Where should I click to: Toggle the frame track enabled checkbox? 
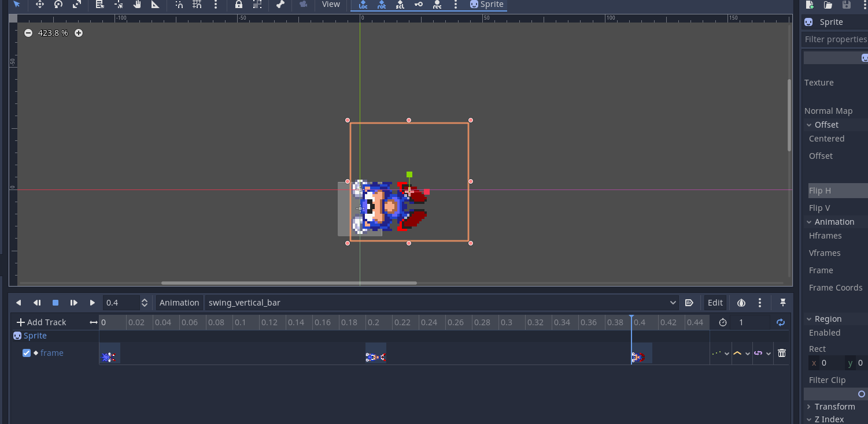[x=26, y=352]
